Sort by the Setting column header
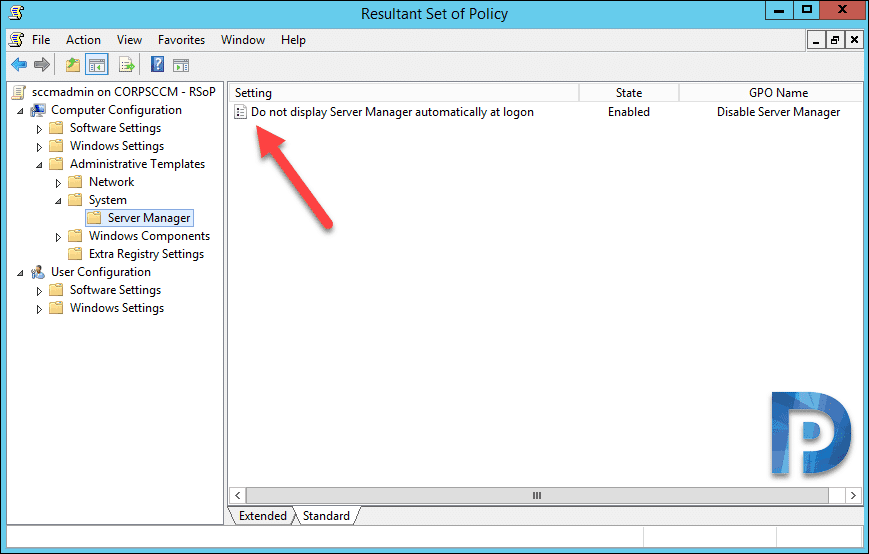869x554 pixels. pos(404,93)
